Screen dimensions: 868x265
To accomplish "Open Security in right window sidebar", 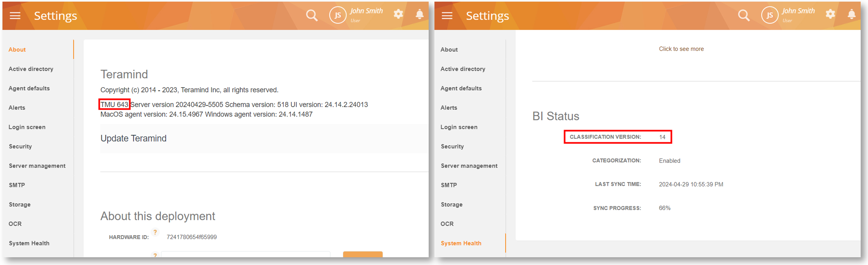I will pos(452,146).
